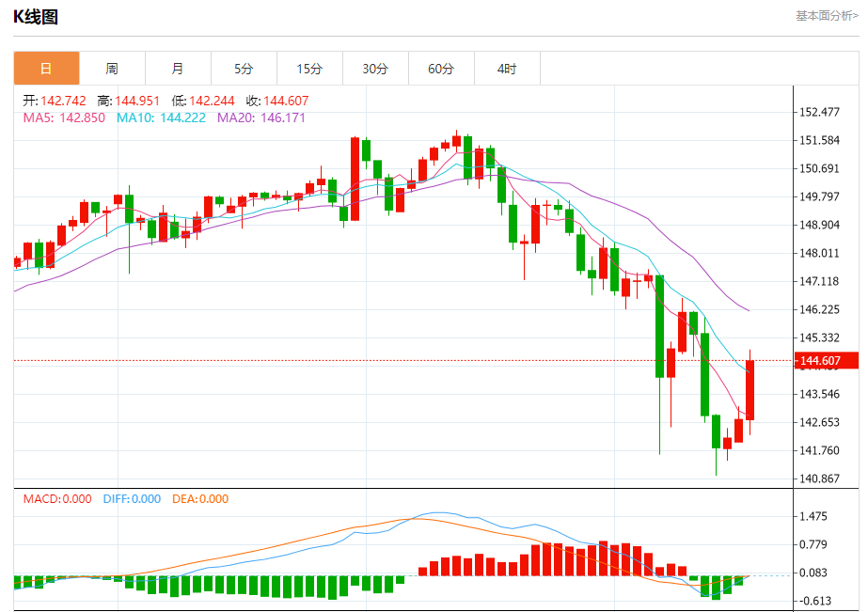The image size is (868, 612).
Task: Open the 5分 interval tab
Action: pos(245,68)
